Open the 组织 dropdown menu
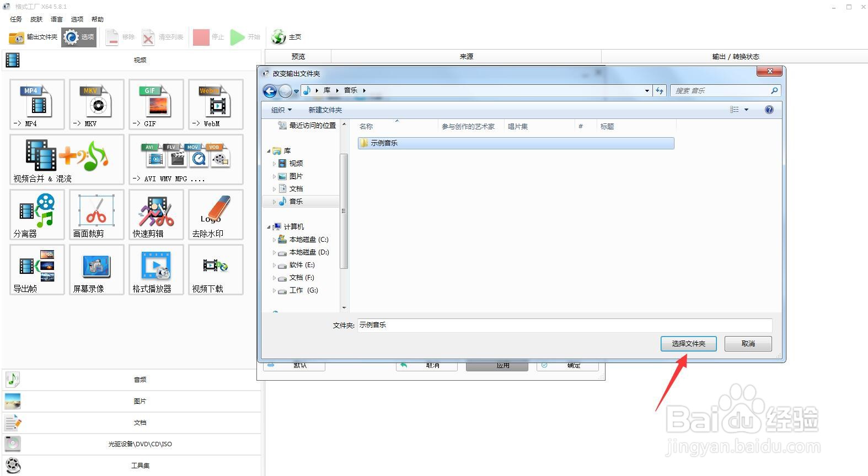The width and height of the screenshot is (868, 476). pyautogui.click(x=281, y=110)
